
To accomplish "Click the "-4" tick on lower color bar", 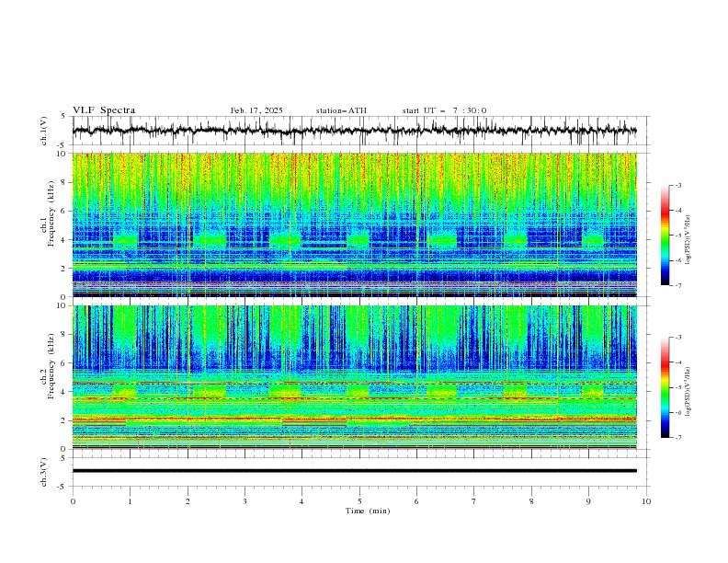I will click(x=677, y=362).
